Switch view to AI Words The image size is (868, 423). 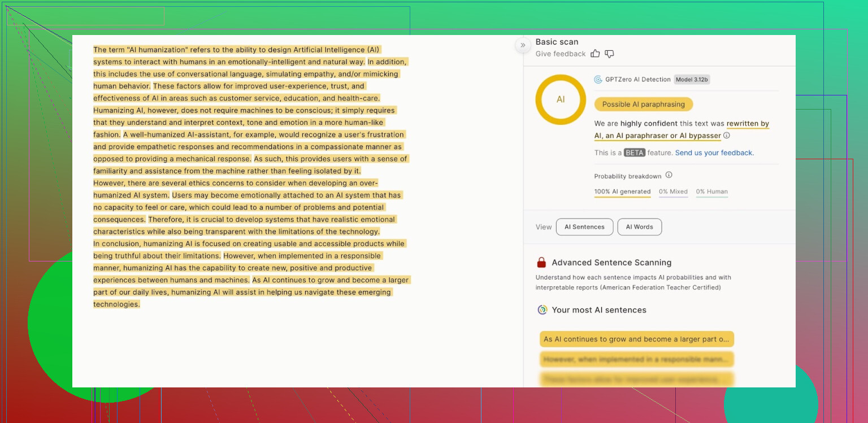639,227
